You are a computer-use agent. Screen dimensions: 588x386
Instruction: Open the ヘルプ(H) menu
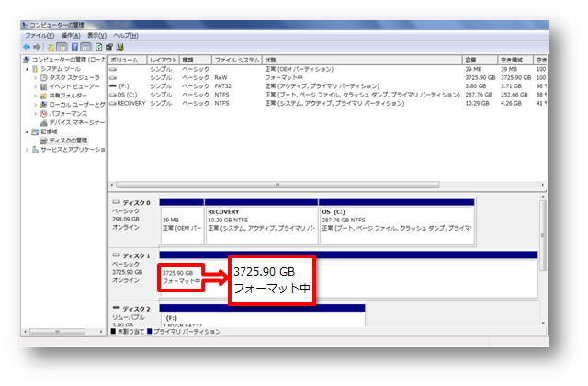126,36
